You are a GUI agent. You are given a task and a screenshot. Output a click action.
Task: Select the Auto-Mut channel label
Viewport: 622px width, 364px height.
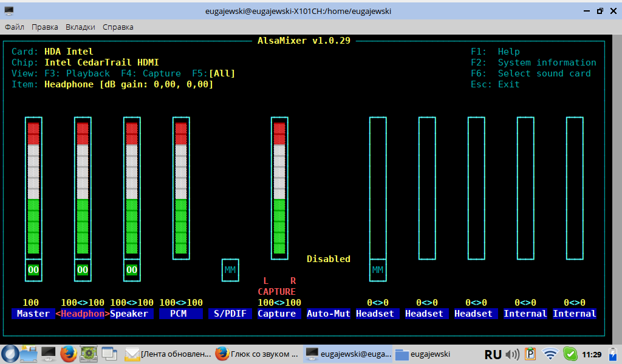click(x=329, y=314)
